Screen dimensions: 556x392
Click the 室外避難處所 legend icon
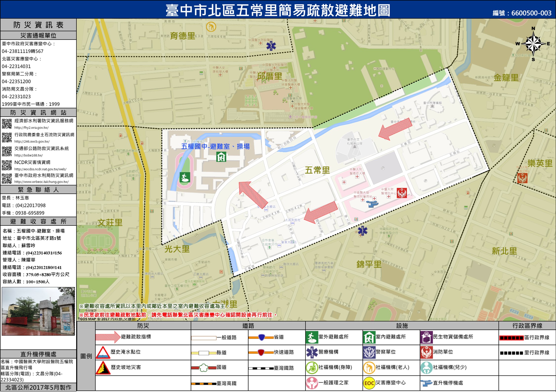point(312,337)
